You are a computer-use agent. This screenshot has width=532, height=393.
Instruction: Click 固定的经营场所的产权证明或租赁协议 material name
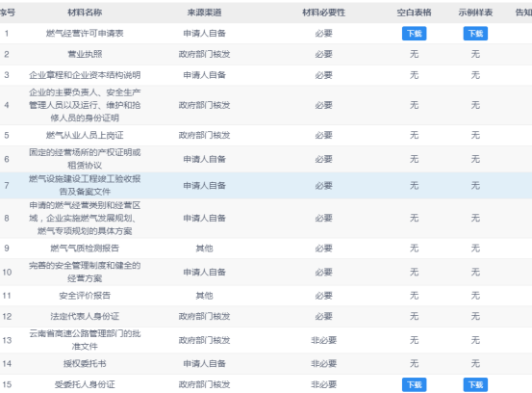(85, 159)
